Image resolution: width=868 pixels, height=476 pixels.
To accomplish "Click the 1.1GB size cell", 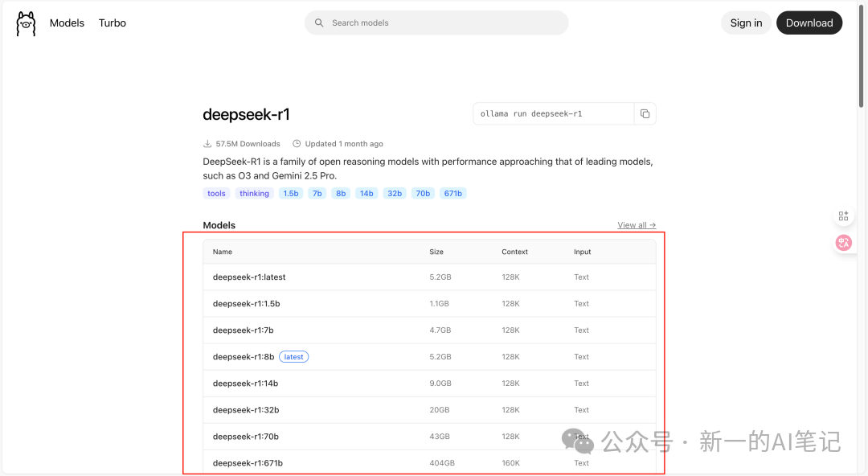I will pyautogui.click(x=439, y=304).
